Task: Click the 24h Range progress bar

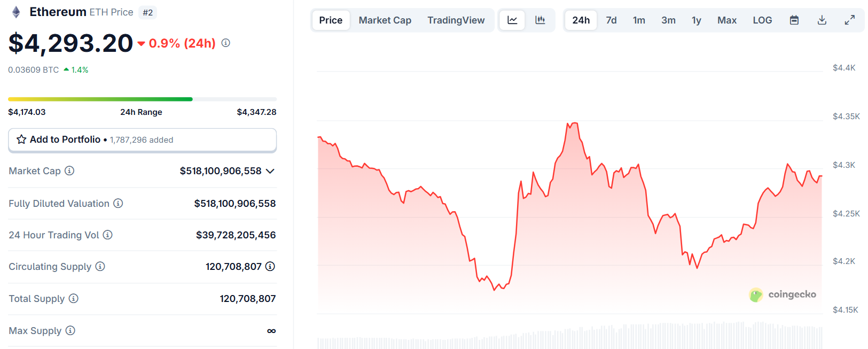Action: [x=142, y=99]
